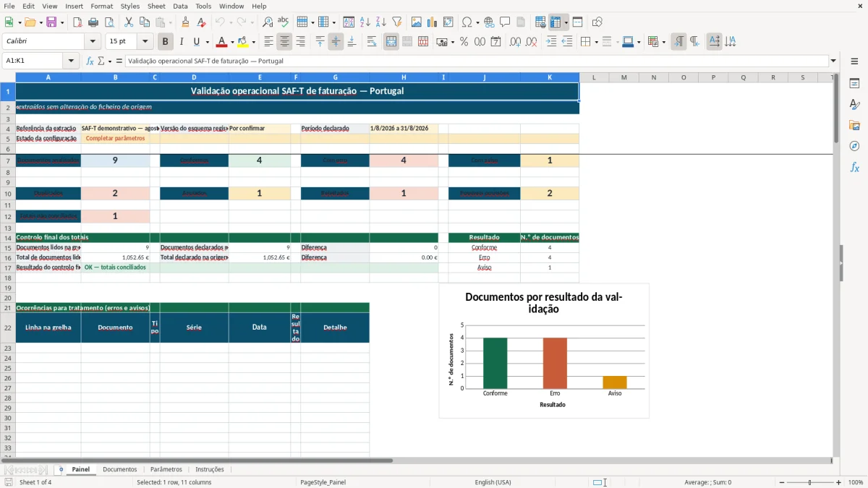The height and width of the screenshot is (488, 868).
Task: Click Sort Ascending icon
Action: (365, 22)
